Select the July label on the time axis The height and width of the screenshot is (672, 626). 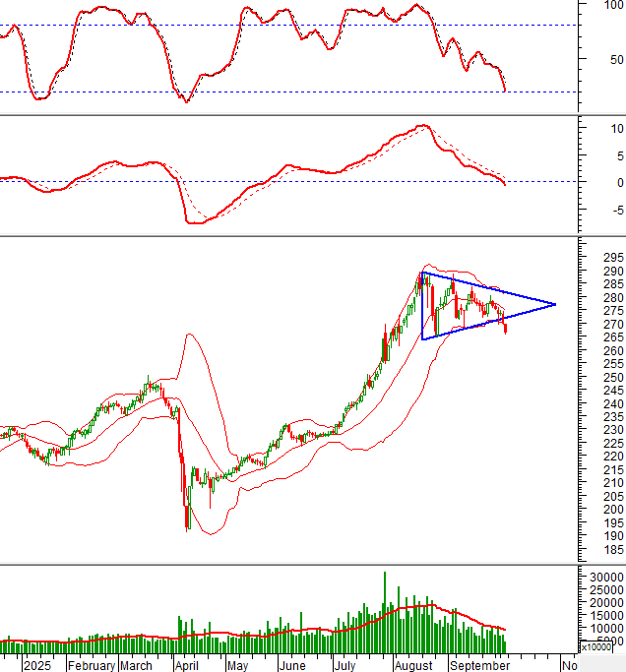click(x=344, y=665)
